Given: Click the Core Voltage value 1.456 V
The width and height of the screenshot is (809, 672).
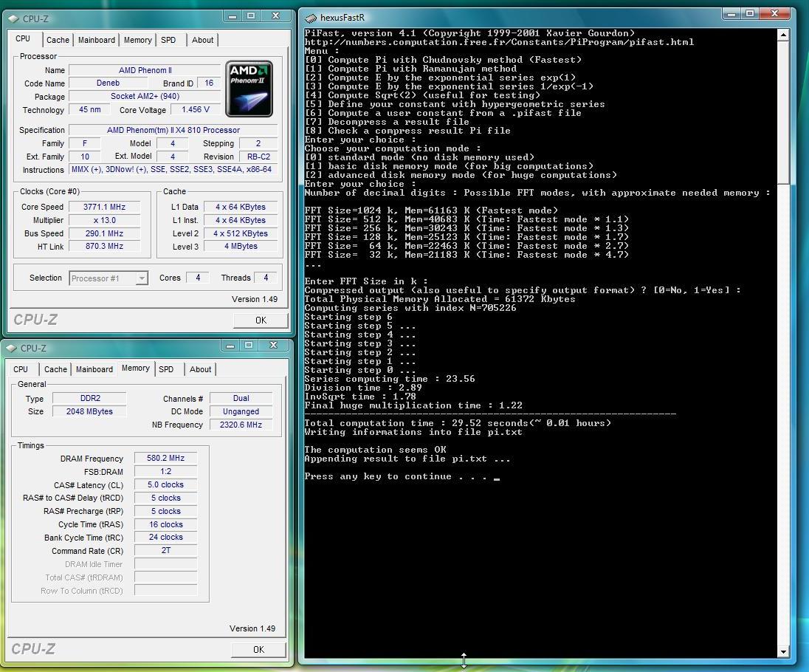Looking at the screenshot, I should coord(196,109).
